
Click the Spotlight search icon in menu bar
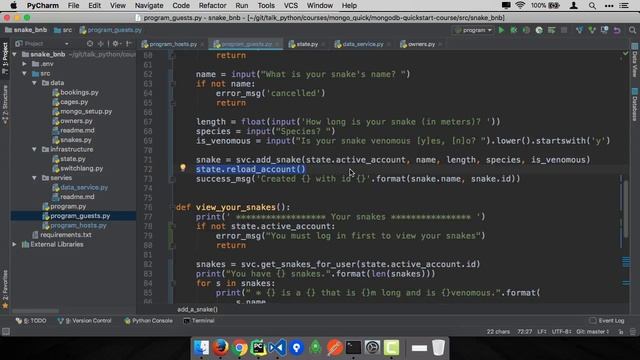coord(592,6)
